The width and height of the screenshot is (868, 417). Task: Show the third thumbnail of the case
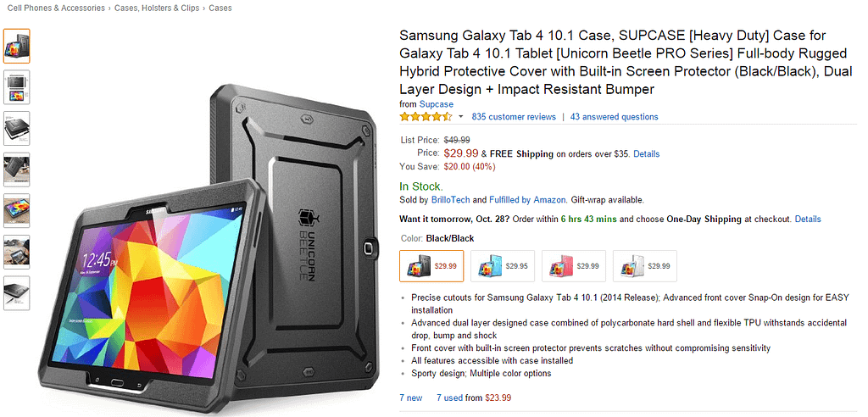(17, 129)
